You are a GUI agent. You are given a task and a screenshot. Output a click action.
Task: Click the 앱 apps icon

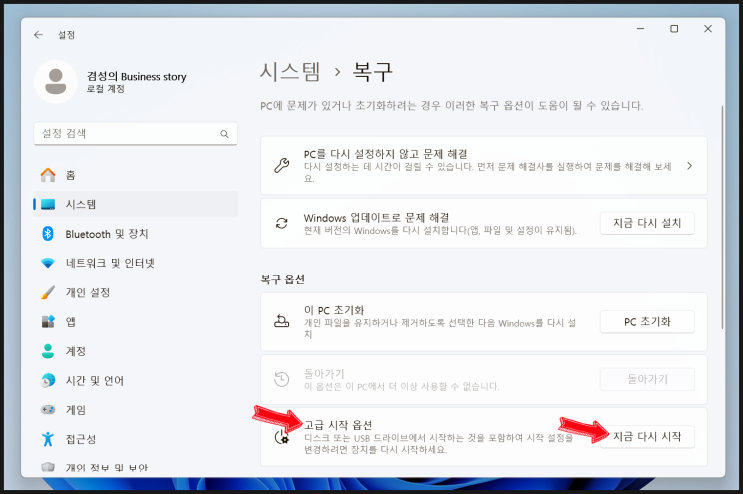48,322
